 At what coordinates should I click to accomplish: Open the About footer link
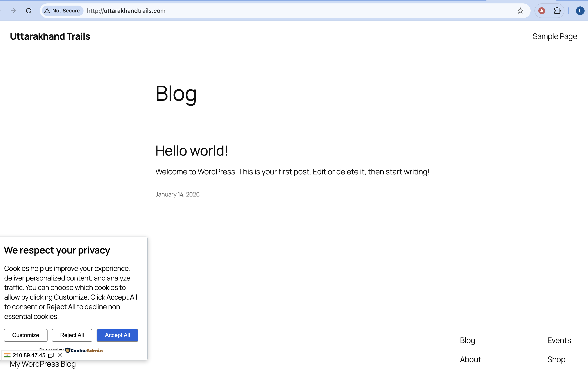470,359
